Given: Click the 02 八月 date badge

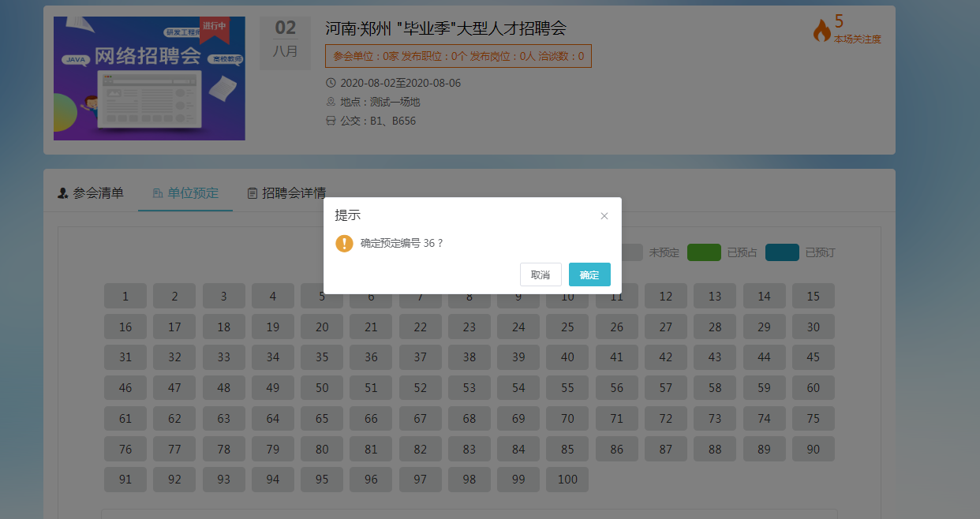Looking at the screenshot, I should pos(285,39).
